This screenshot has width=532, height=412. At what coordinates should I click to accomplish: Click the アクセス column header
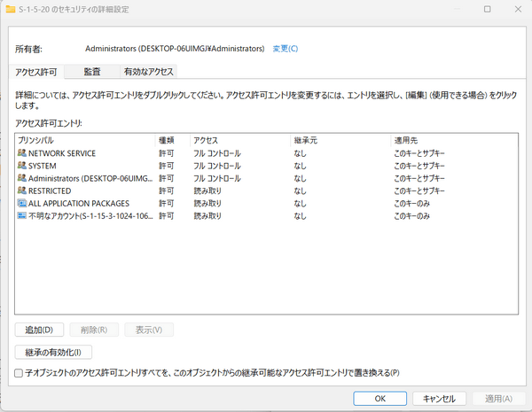[240, 140]
